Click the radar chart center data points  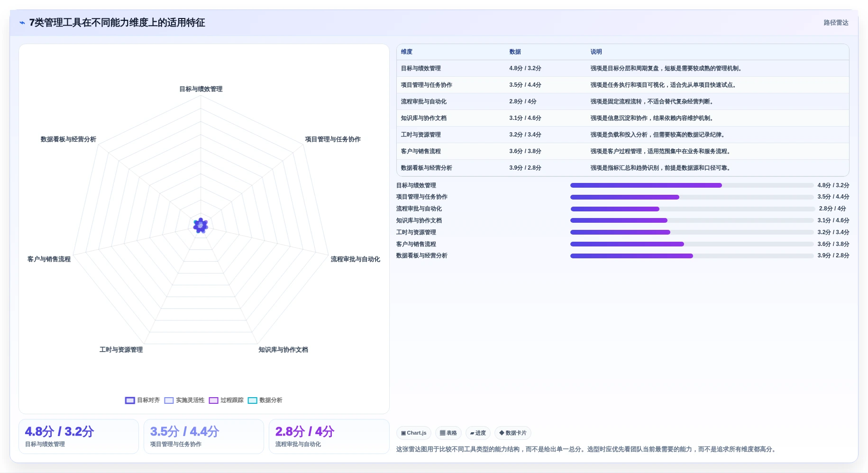click(201, 226)
